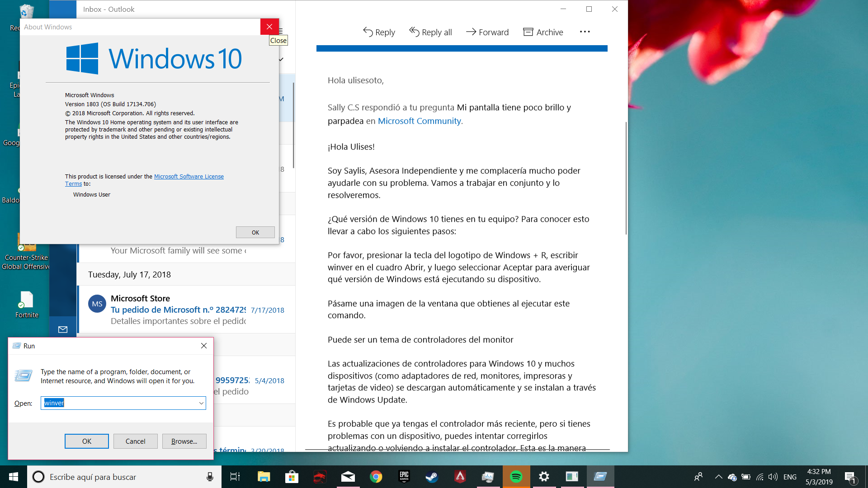Image resolution: width=868 pixels, height=488 pixels.
Task: Switch to the Mail app in taskbar
Action: click(x=348, y=477)
